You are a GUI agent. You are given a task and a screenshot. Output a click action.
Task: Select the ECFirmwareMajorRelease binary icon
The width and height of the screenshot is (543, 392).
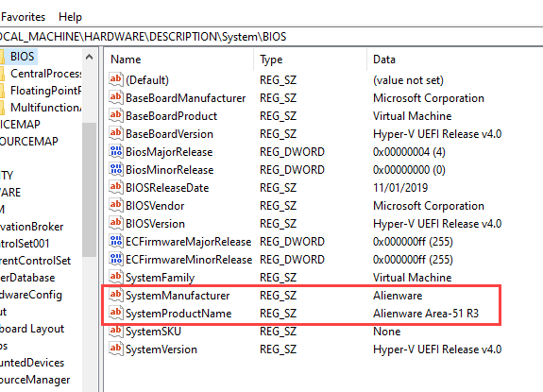click(x=115, y=242)
